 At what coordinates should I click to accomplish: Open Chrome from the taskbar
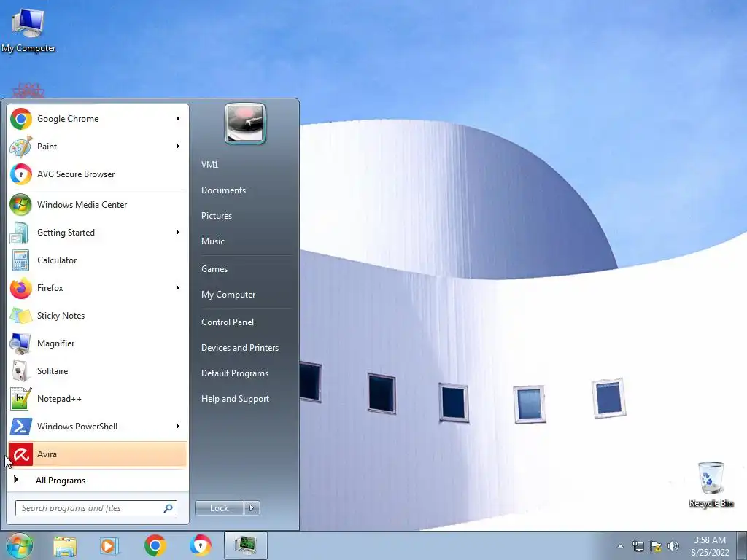155,545
